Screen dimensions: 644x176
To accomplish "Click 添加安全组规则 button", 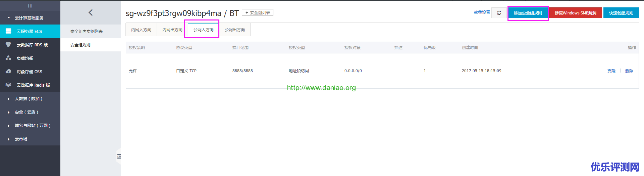I will [528, 13].
